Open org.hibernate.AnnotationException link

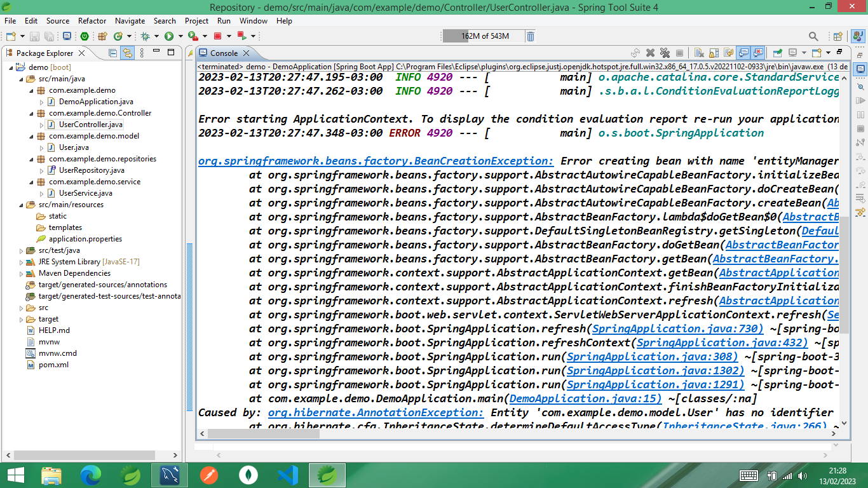tap(376, 412)
